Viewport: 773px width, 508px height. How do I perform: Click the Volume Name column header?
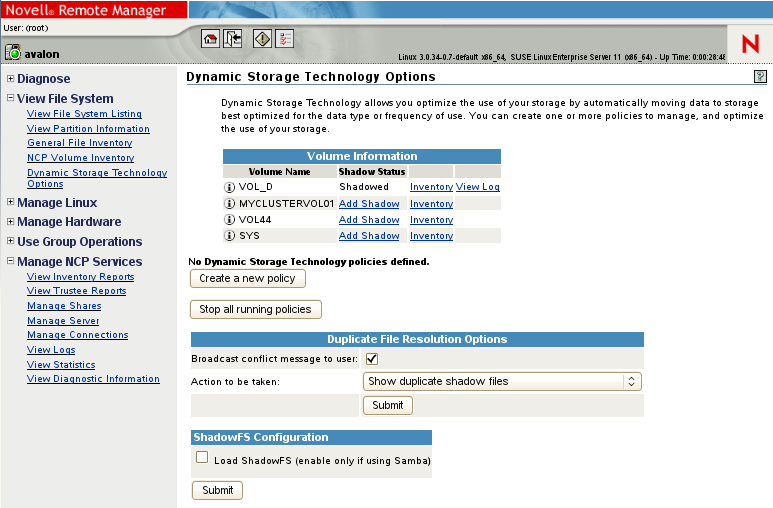280,172
